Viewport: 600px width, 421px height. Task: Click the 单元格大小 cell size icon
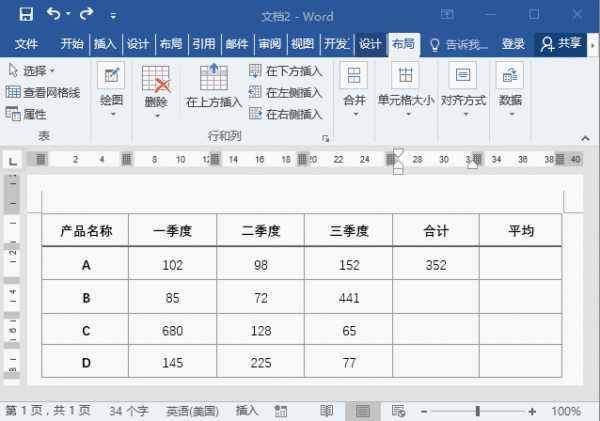point(406,75)
